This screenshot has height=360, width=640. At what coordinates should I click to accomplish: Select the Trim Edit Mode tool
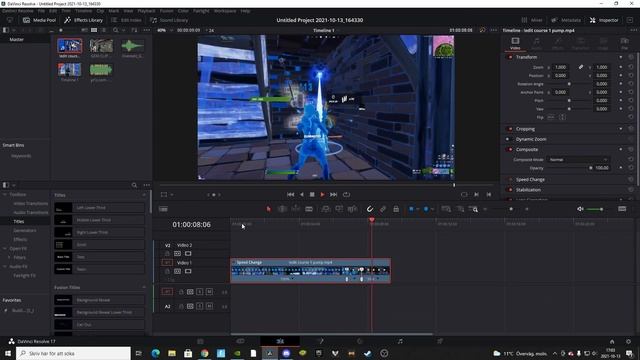pyautogui.click(x=282, y=209)
